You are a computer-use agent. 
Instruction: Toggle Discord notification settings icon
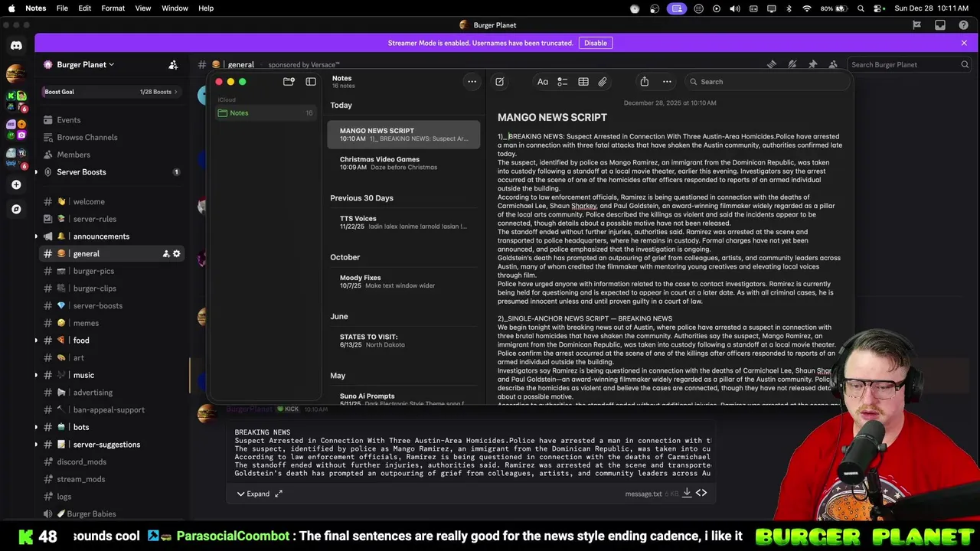792,65
